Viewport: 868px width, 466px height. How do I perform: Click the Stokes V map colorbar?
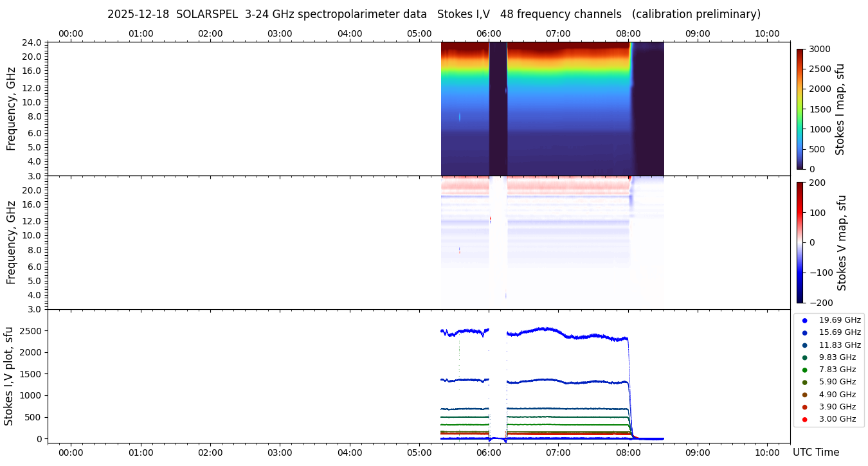[x=800, y=242]
